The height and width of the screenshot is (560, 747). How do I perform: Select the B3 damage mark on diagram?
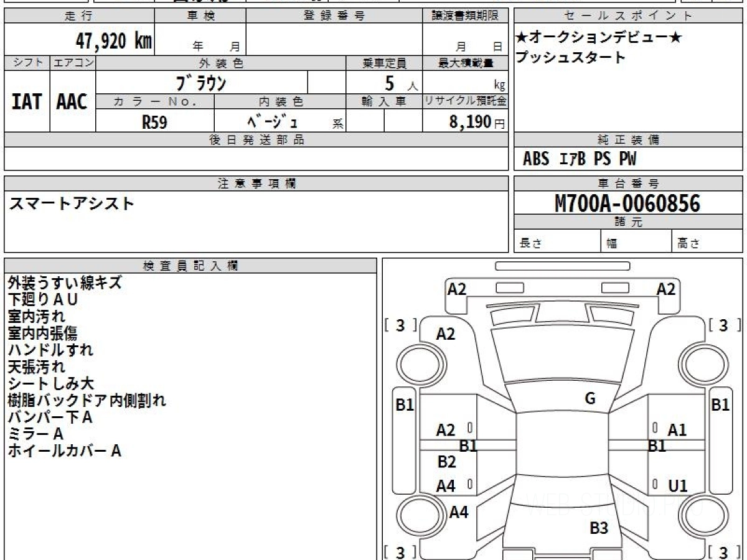(x=599, y=528)
